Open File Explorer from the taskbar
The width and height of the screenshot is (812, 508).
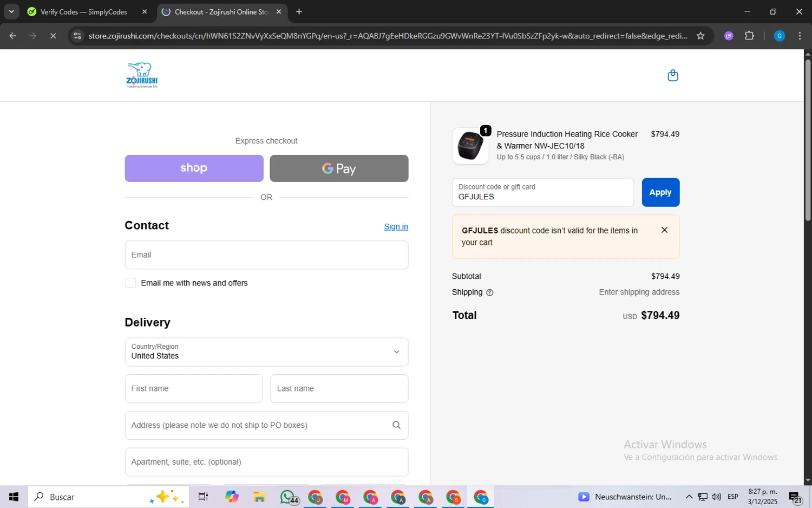(x=259, y=497)
